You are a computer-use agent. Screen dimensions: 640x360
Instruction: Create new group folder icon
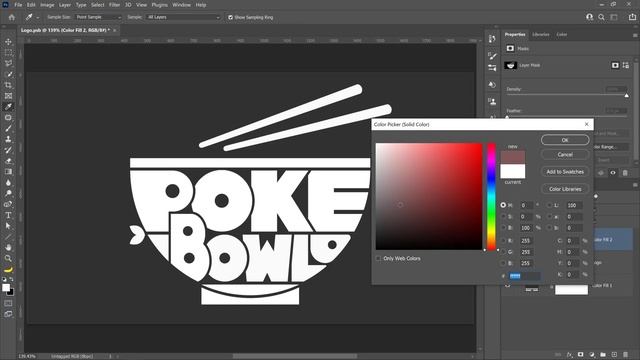tap(603, 355)
